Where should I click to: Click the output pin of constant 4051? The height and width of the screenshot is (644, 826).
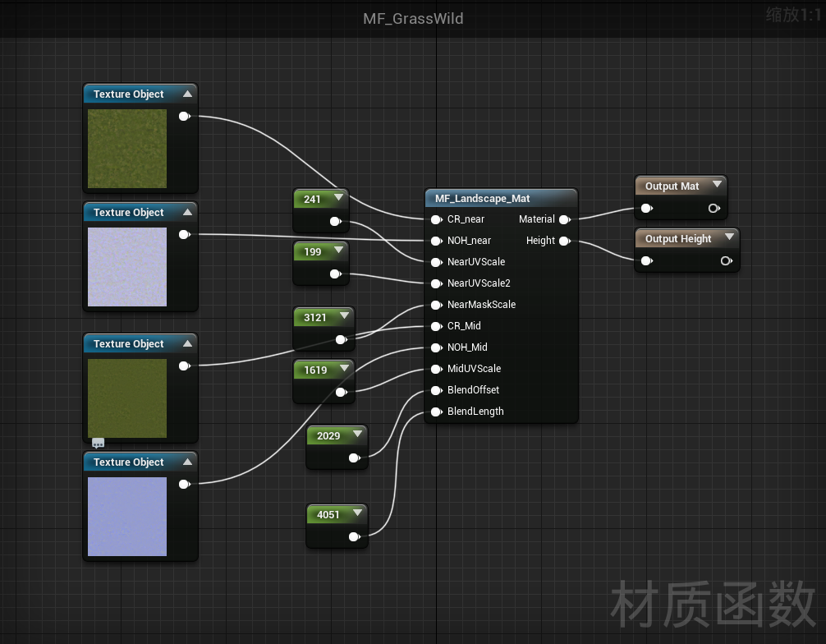(354, 537)
